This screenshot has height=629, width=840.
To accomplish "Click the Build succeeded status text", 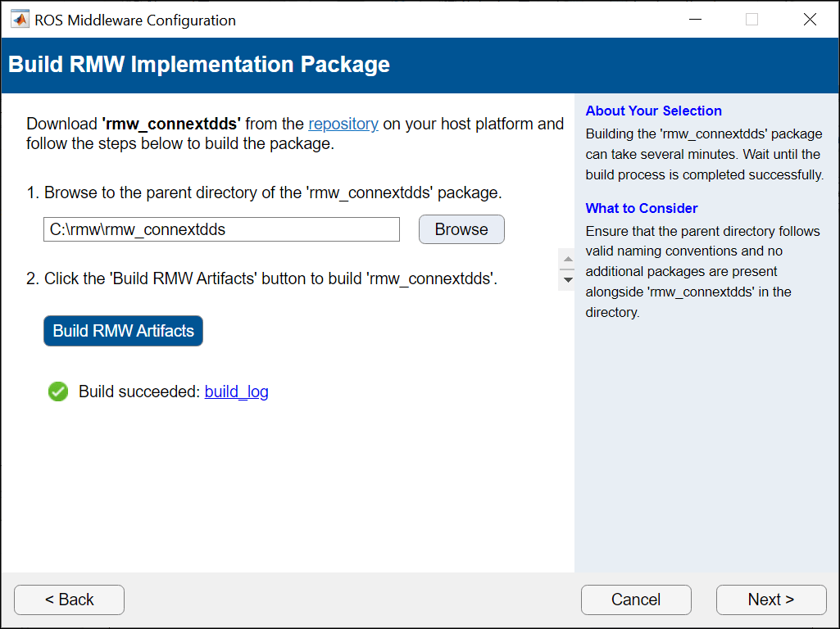I will click(x=139, y=391).
